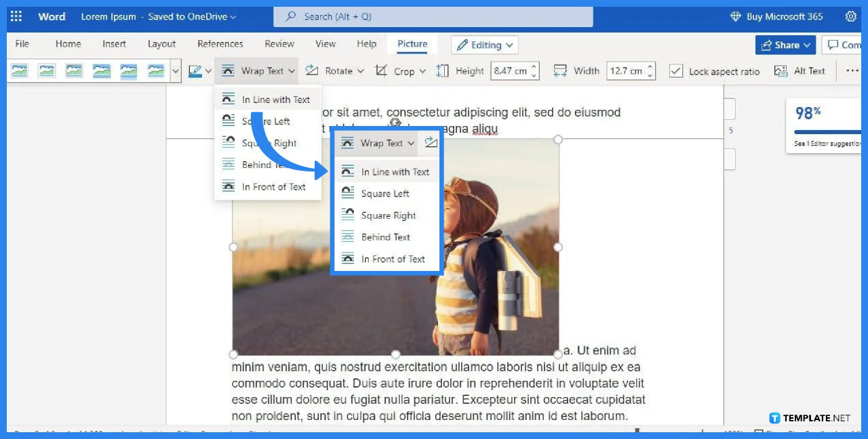This screenshot has height=439, width=868.
Task: Select the Crop tool icon
Action: click(x=382, y=70)
